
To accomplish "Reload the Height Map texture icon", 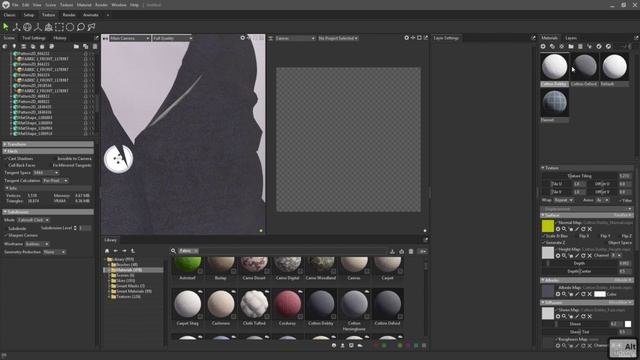I will coord(583,256).
